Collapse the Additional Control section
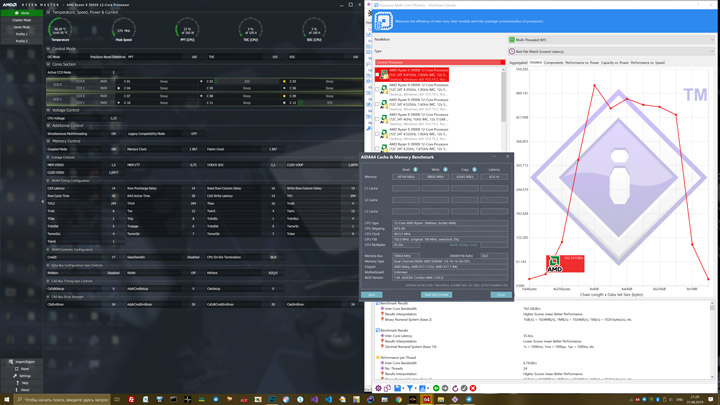Image resolution: width=720 pixels, height=405 pixels. 48,125
